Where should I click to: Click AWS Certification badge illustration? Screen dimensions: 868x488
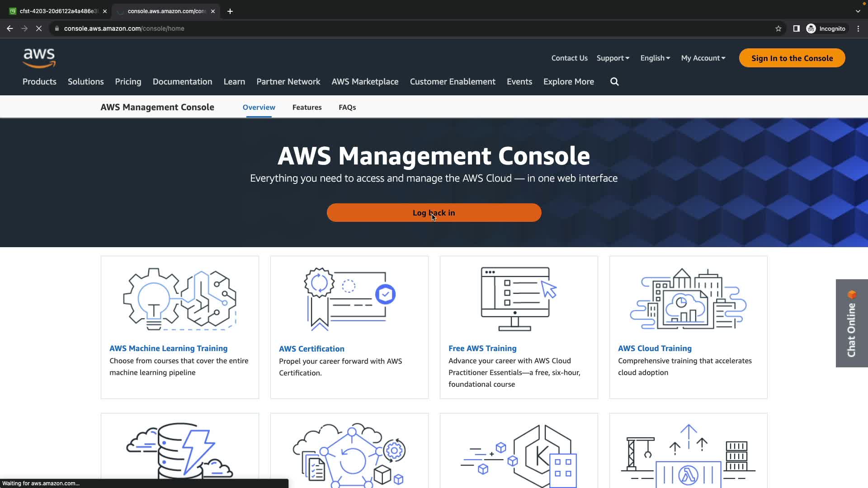point(349,299)
